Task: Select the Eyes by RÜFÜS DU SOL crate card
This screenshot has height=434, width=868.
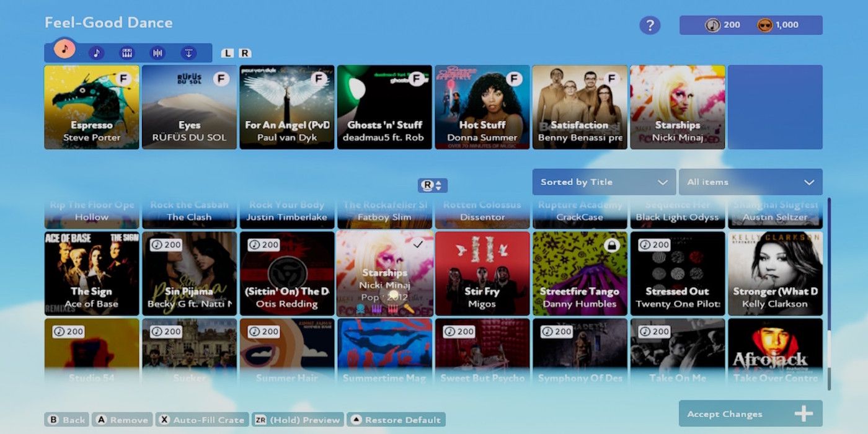Action: [x=190, y=107]
